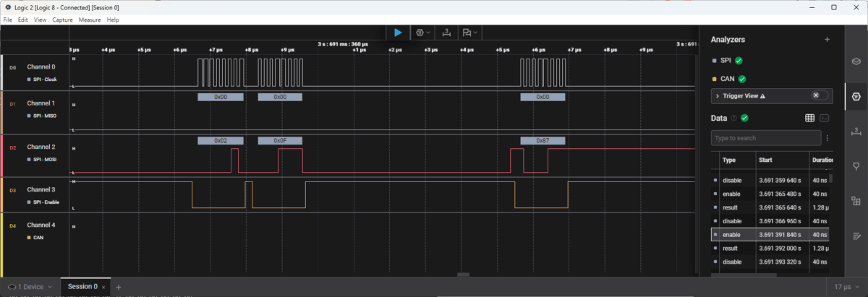Viewport: 868px width, 297px height.
Task: Open the toolbar annotation flags icon
Action: (467, 33)
